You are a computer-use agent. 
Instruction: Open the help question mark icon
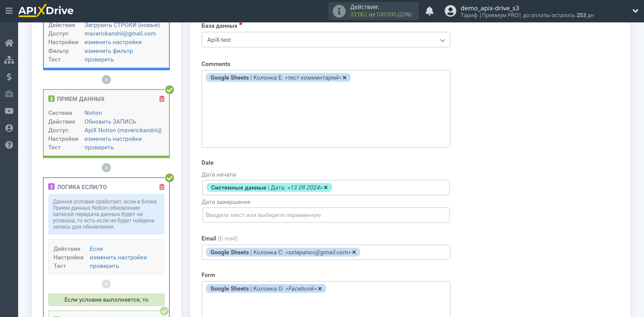(x=9, y=145)
